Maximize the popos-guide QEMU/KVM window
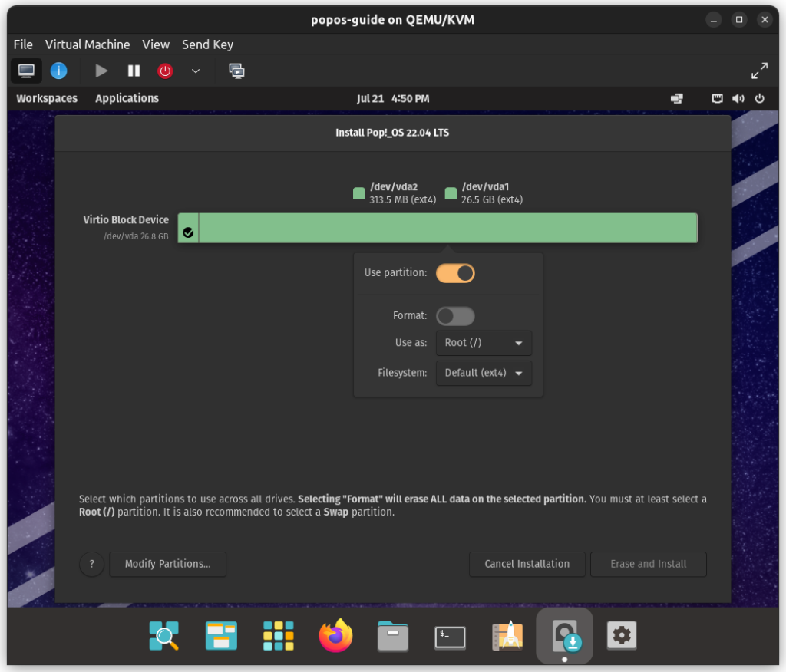The image size is (786, 672). pyautogui.click(x=739, y=20)
